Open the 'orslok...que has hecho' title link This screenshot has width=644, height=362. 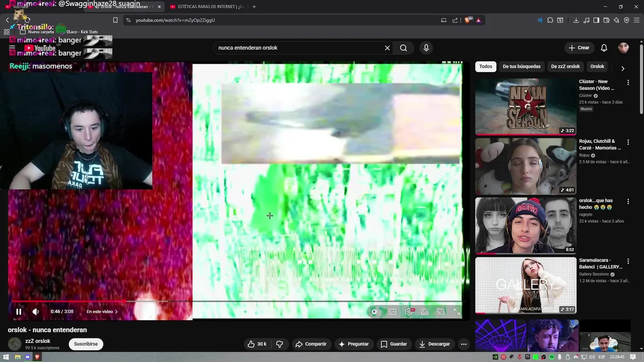[x=596, y=204]
